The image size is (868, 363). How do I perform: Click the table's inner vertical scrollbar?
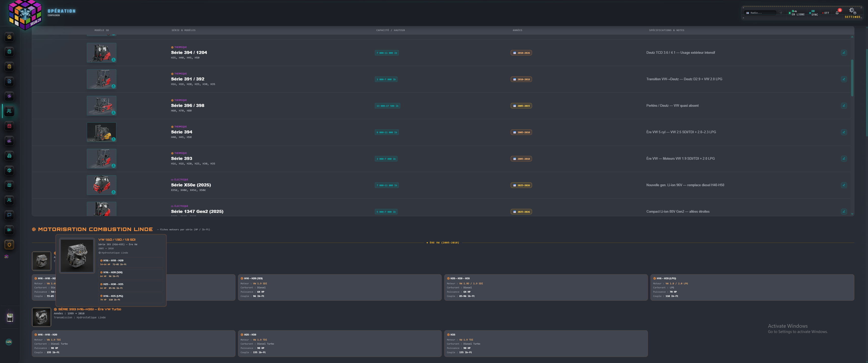tap(852, 78)
